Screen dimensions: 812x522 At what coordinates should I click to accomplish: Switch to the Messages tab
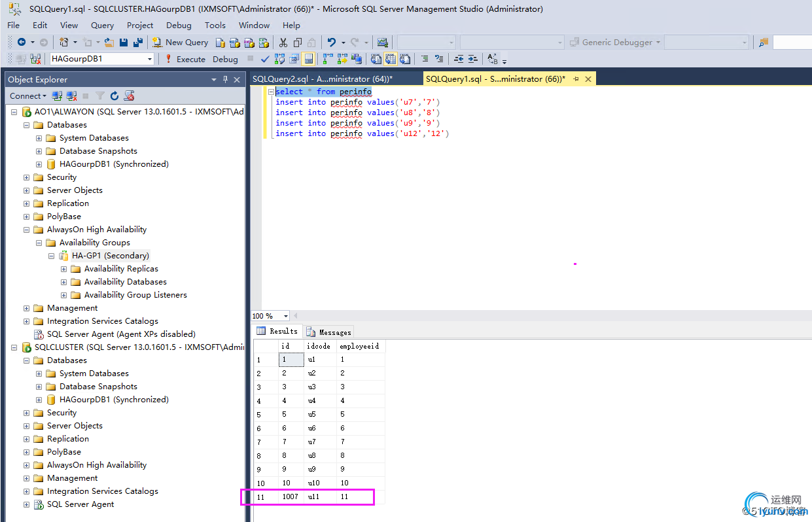pyautogui.click(x=328, y=332)
